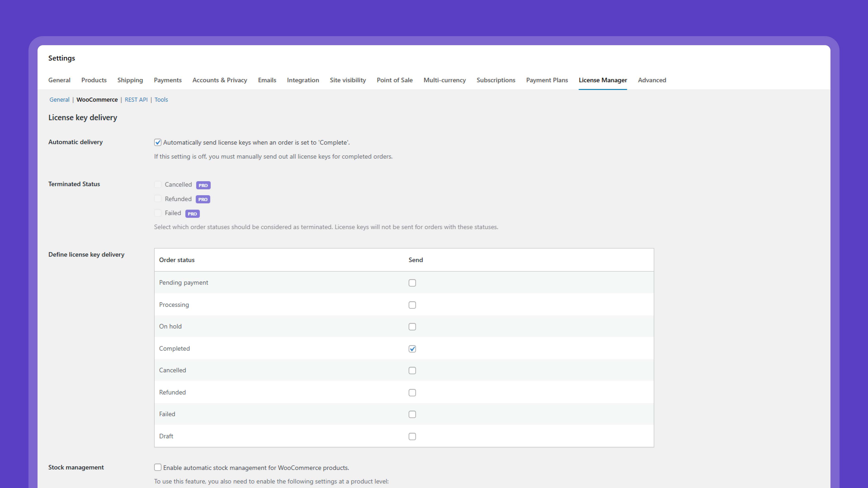Image resolution: width=868 pixels, height=488 pixels.
Task: Open the REST API subsection link
Action: [136, 100]
